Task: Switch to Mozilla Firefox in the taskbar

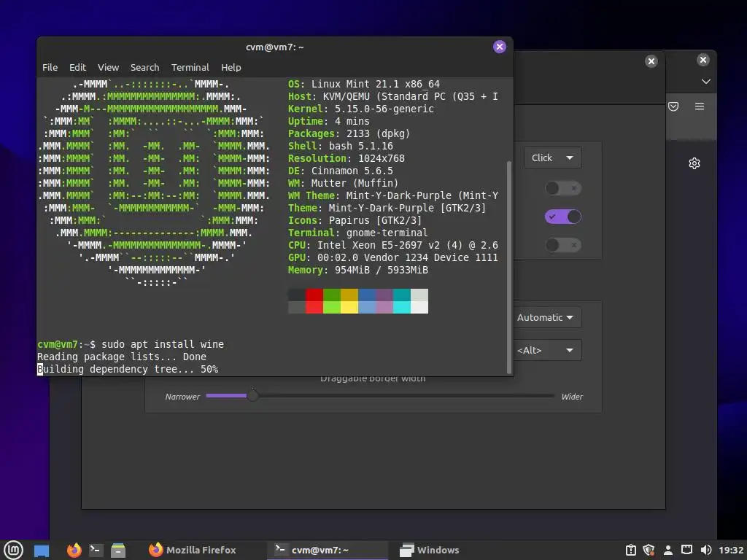Action: pyautogui.click(x=193, y=550)
